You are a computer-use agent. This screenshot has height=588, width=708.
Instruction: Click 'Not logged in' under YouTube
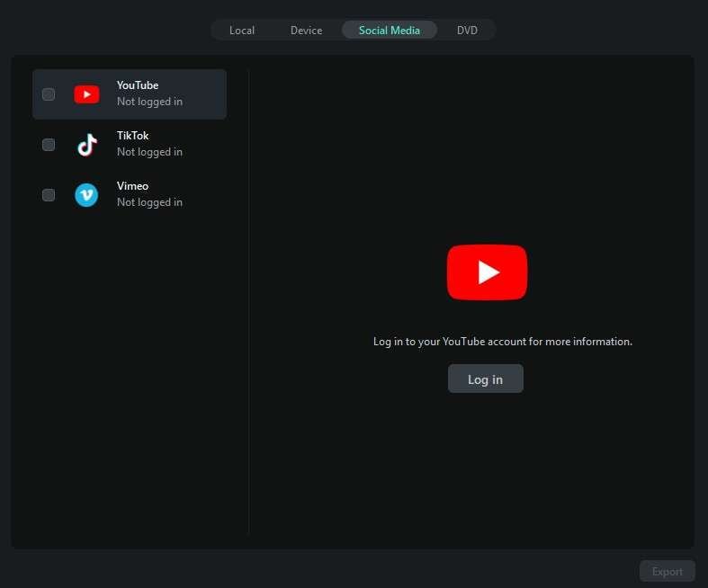click(x=150, y=102)
